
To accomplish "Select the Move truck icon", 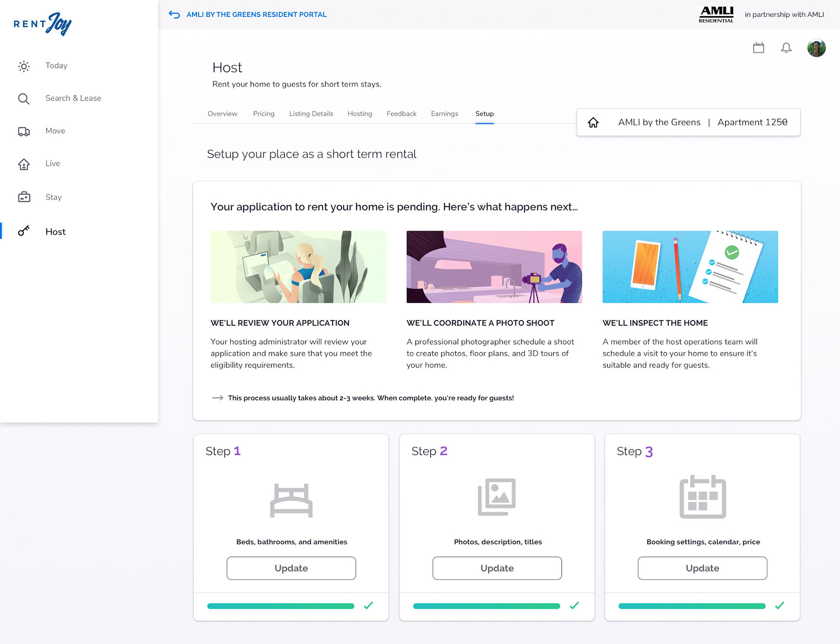I will pos(24,131).
